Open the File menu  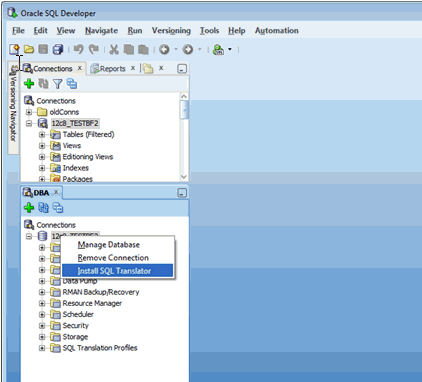pos(18,31)
